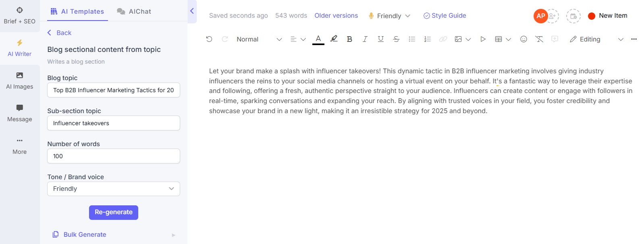
Task: Expand the image insert dropdown arrow
Action: point(468,39)
